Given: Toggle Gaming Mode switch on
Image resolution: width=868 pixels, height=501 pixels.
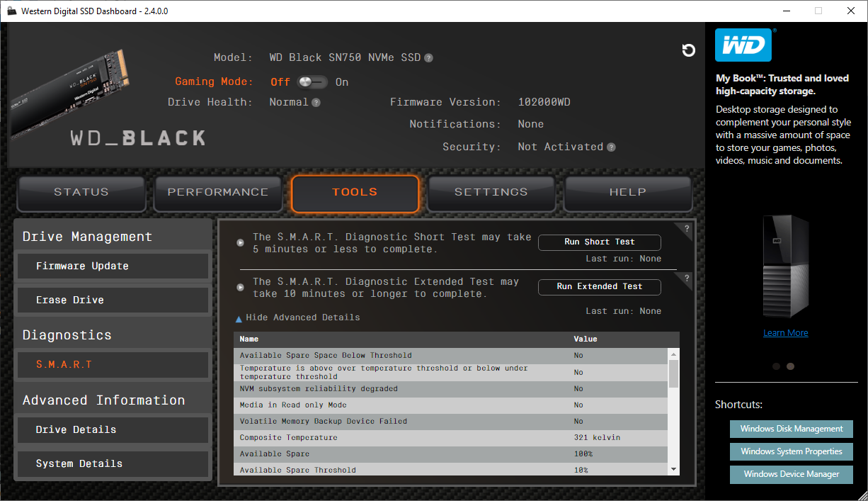Looking at the screenshot, I should click(x=312, y=82).
